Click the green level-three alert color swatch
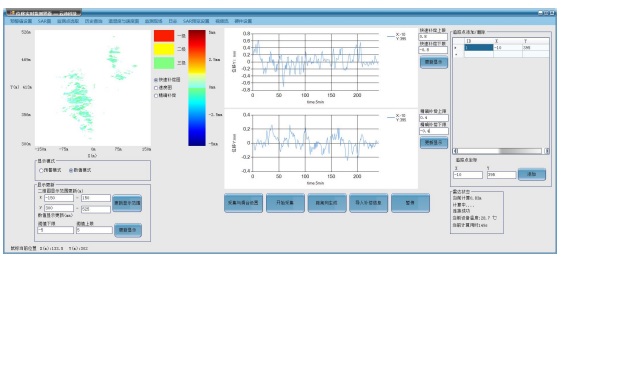The height and width of the screenshot is (365, 640). click(164, 63)
